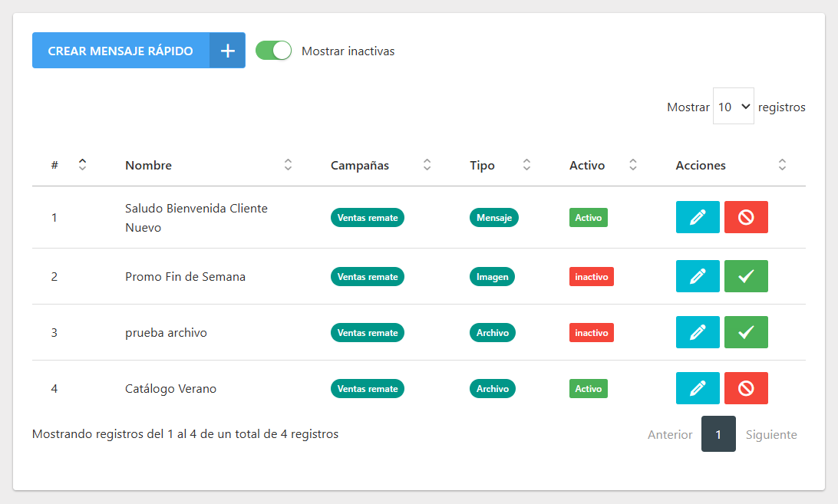Viewport: 838px width, 504px height.
Task: Edit the Saludo Bienvenida Cliente Nuevo message
Action: 698,217
